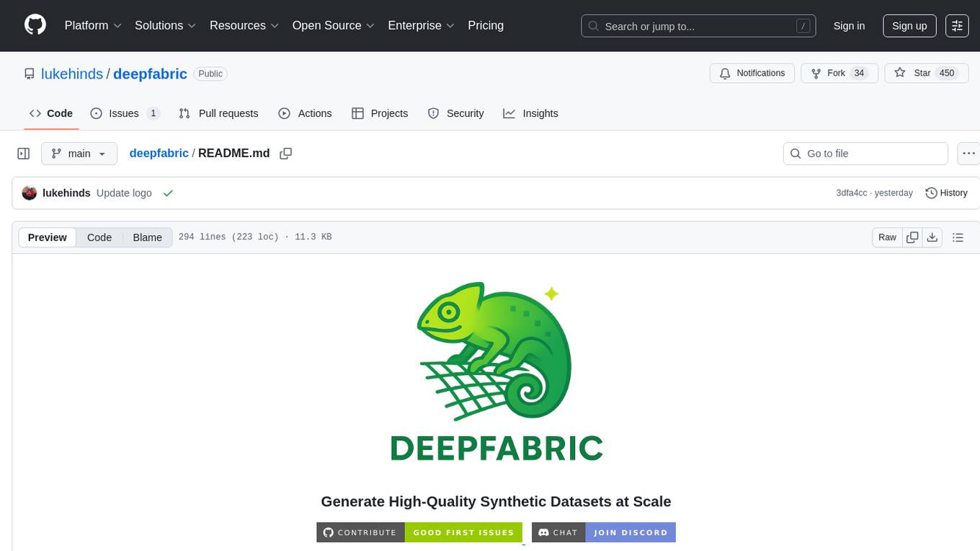
Task: Switch to the Code view toggle
Action: pyautogui.click(x=99, y=237)
